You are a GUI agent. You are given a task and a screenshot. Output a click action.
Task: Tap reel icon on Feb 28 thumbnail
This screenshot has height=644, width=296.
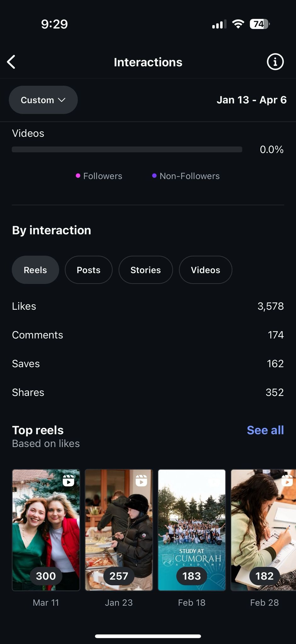(287, 481)
